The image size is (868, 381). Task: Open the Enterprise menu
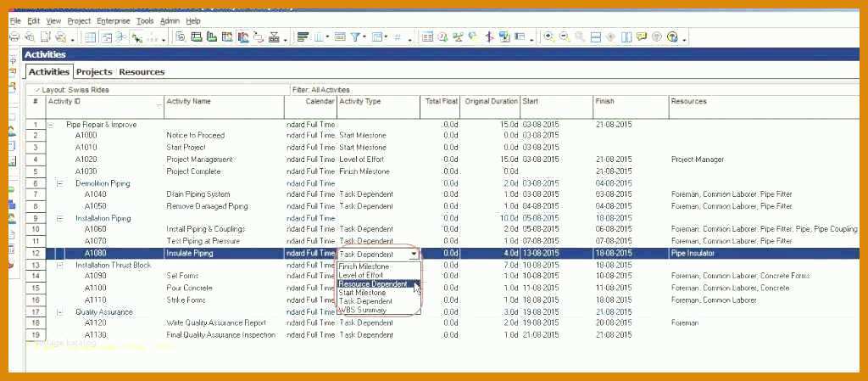point(114,21)
